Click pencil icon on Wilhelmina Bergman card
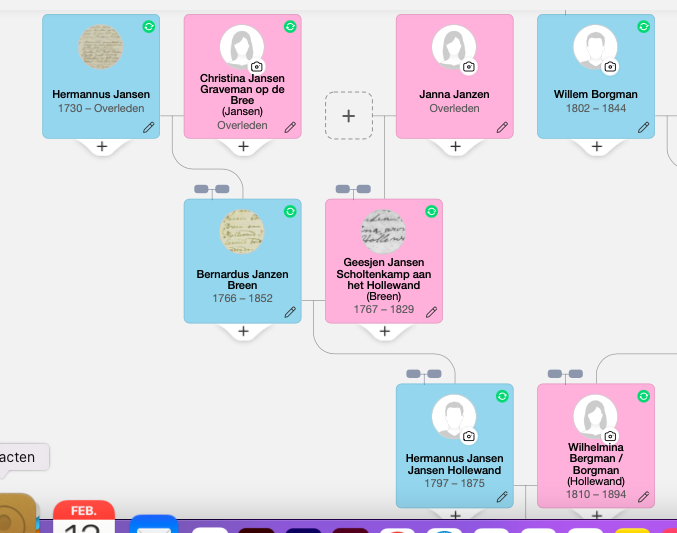 tap(644, 496)
